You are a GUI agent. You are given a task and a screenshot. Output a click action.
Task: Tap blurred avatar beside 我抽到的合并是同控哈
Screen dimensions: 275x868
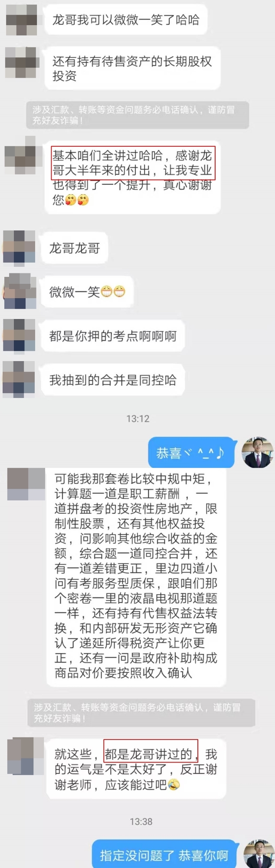(x=19, y=379)
